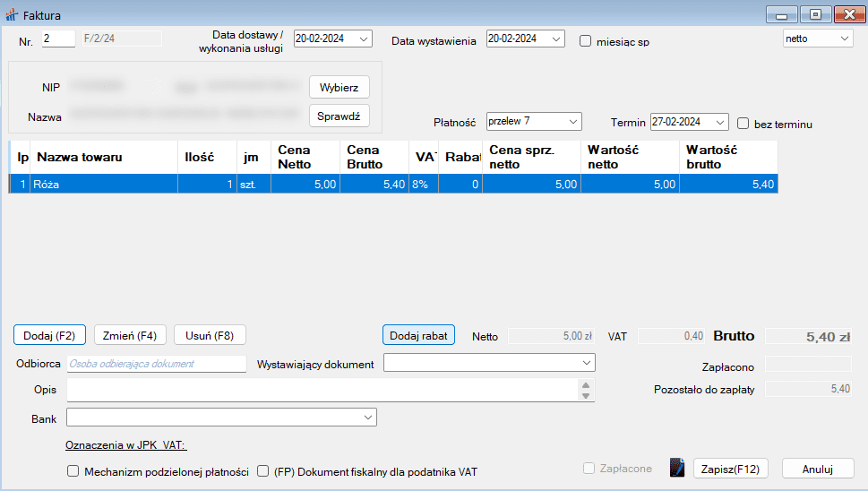The image size is (868, 491).
Task: Click the down arrow in the Opis field
Action: point(586,396)
